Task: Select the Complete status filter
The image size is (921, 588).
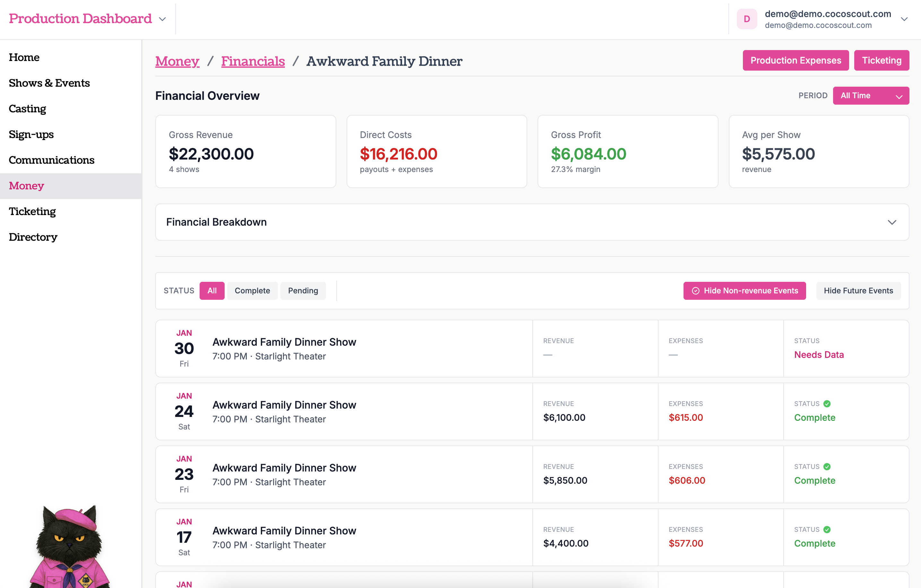Action: pos(252,291)
